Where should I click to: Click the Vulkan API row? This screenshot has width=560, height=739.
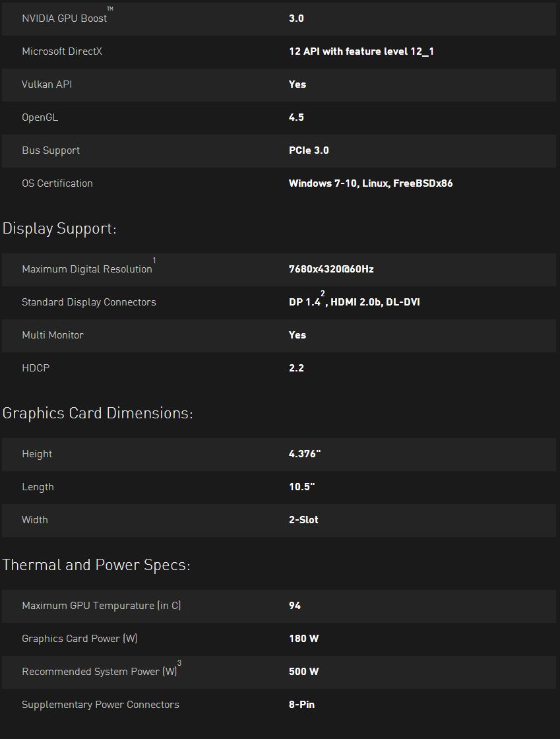click(279, 85)
